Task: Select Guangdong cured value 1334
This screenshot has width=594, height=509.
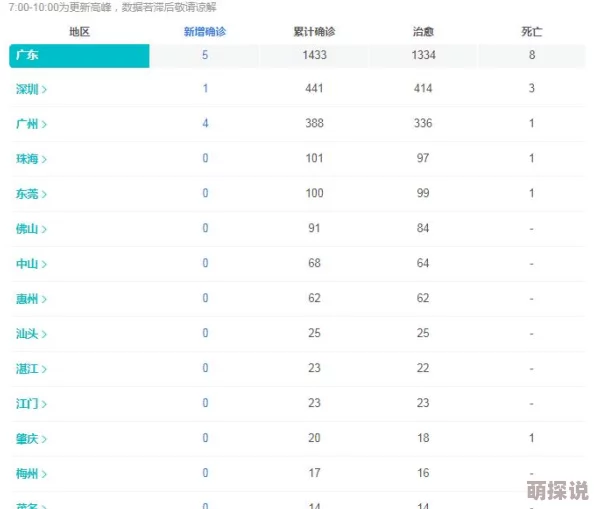Action: pyautogui.click(x=424, y=55)
